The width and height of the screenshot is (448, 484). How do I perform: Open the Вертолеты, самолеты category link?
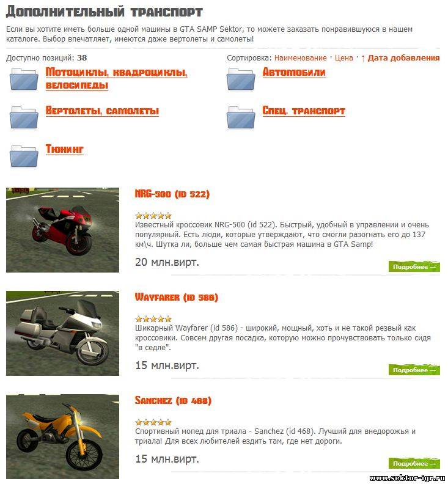click(102, 111)
